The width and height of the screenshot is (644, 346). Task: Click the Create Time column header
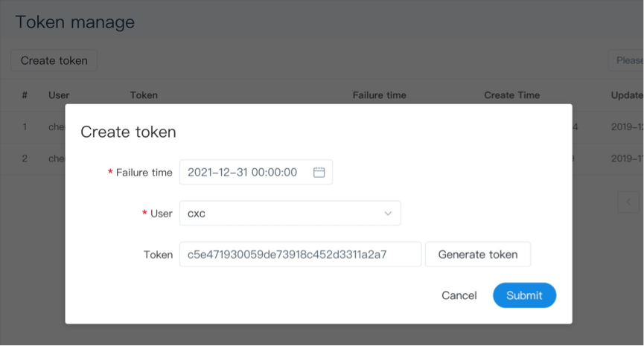pyautogui.click(x=511, y=95)
